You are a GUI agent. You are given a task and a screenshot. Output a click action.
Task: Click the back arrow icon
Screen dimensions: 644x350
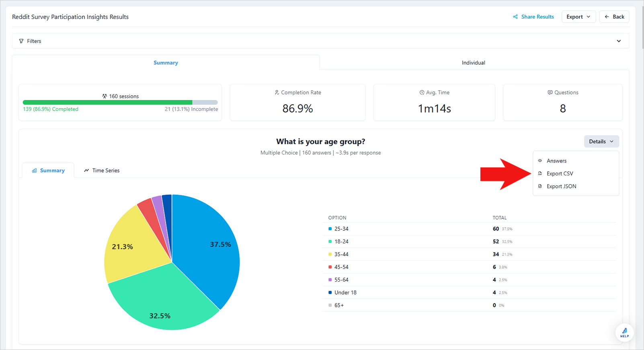tap(607, 17)
